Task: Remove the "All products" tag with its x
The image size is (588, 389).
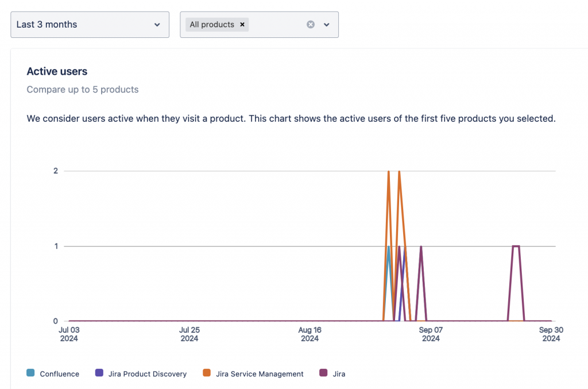Action: click(242, 25)
